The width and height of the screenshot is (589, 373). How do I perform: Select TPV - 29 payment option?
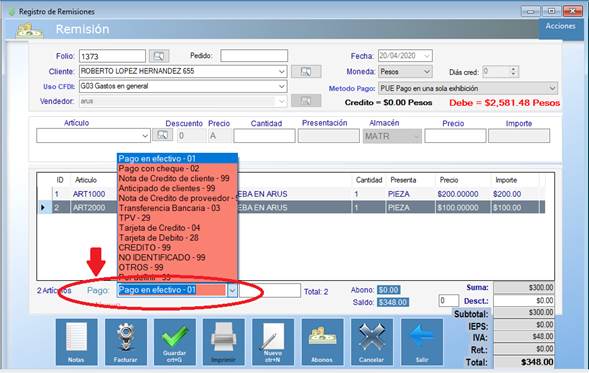coord(177,218)
